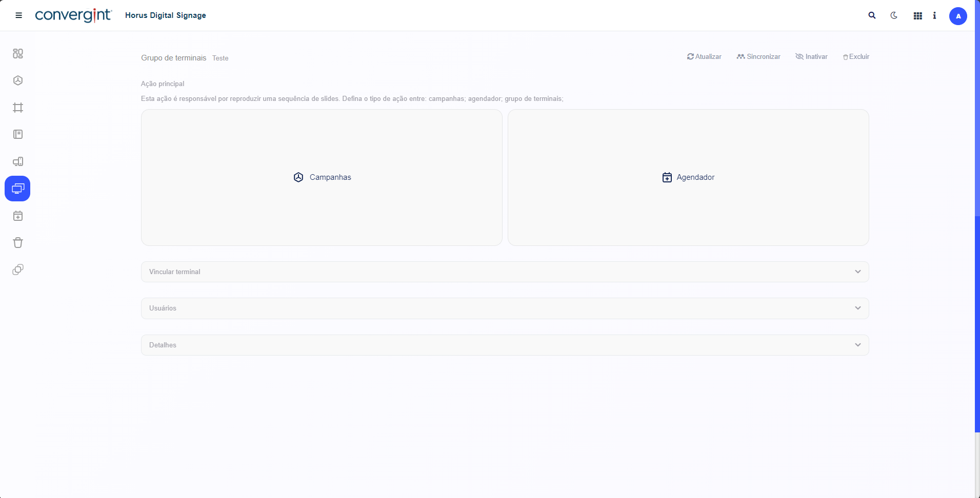This screenshot has height=498, width=980.
Task: Click the Sincronizar button
Action: 758,57
